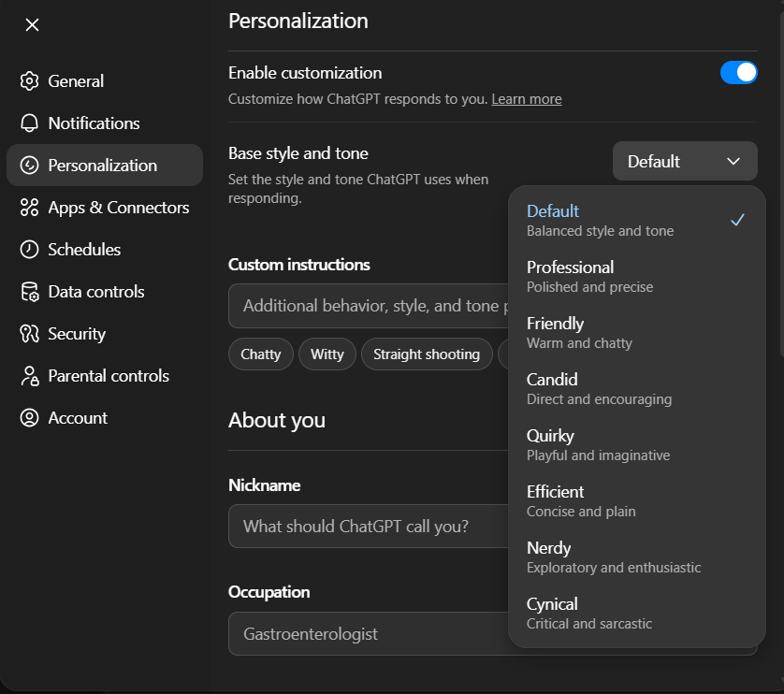Add the Straight shooting trait chip
The height and width of the screenshot is (694, 784).
tap(426, 354)
